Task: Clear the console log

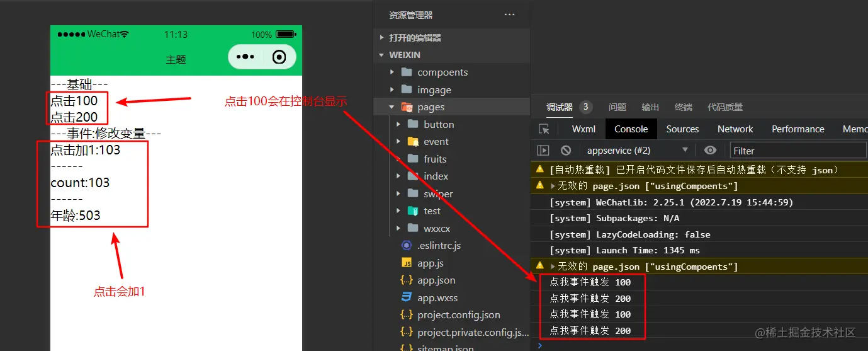Action: pyautogui.click(x=566, y=151)
